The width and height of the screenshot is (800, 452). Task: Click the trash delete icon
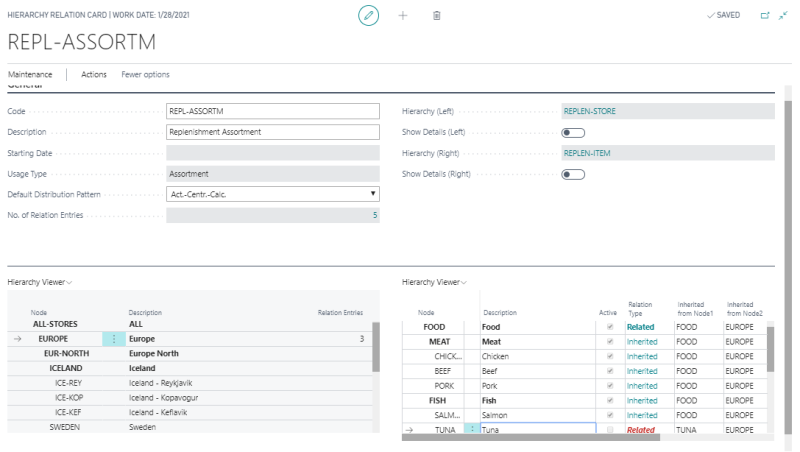pos(437,15)
